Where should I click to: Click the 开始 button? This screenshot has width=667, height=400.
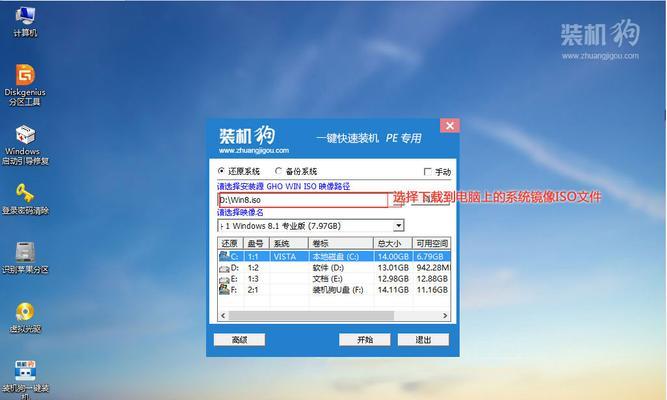pos(365,340)
